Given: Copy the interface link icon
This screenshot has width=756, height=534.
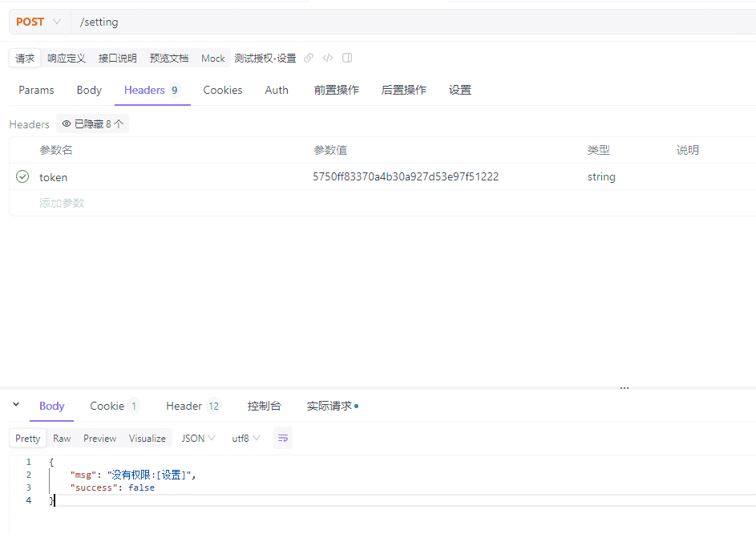Looking at the screenshot, I should 309,58.
